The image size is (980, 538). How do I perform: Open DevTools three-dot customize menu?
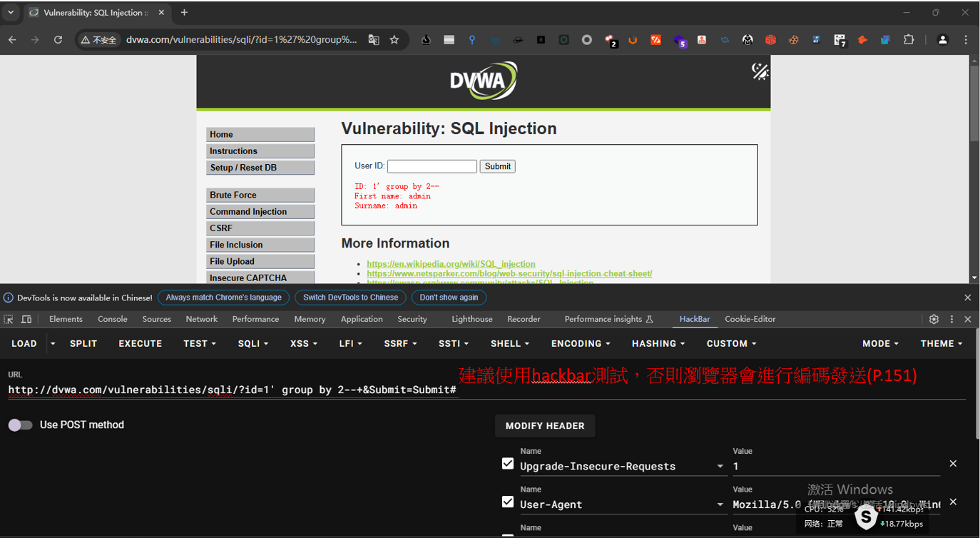pyautogui.click(x=951, y=319)
